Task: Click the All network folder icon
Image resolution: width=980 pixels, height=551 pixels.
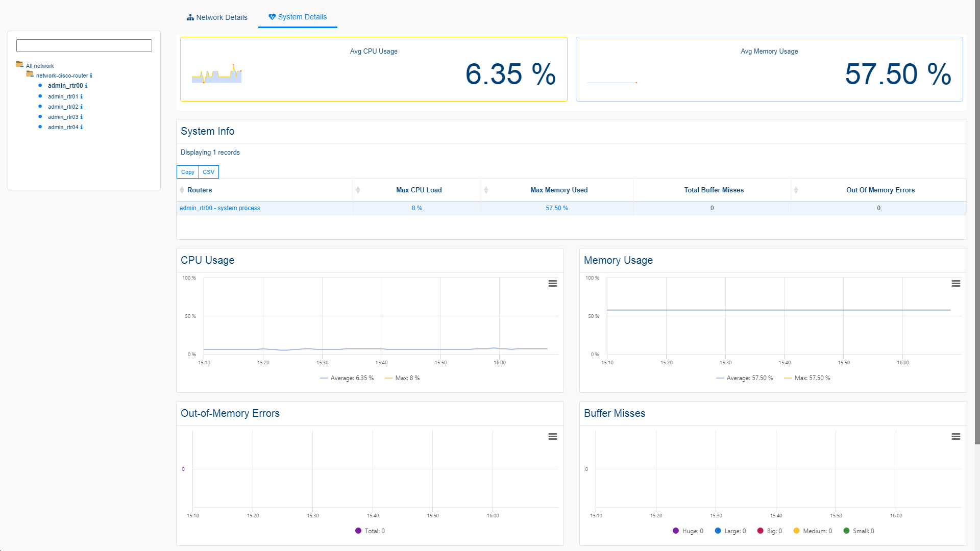Action: 19,64
